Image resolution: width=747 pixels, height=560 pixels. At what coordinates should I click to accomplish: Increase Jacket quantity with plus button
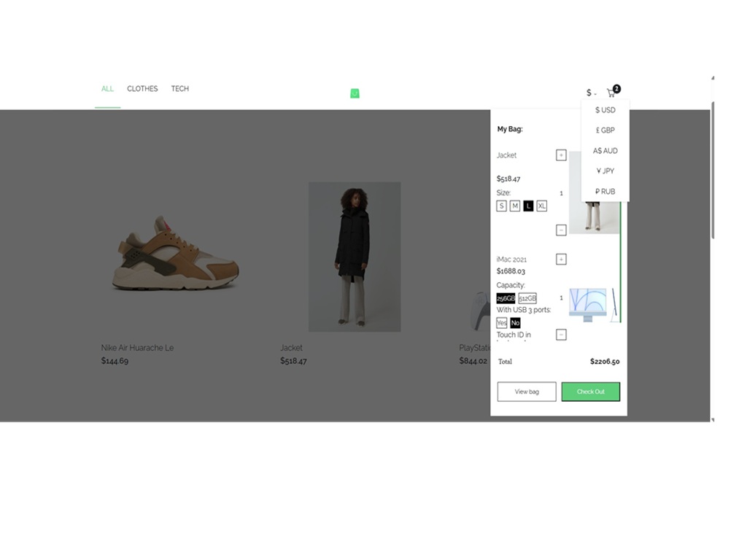click(x=561, y=155)
